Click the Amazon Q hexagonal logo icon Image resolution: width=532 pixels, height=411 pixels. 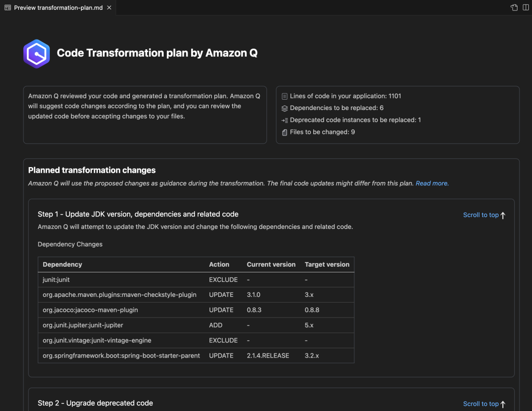36,53
